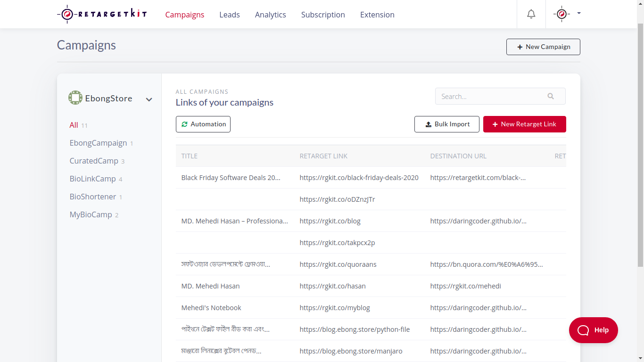
Task: Open the user avatar account menu
Action: tap(561, 14)
